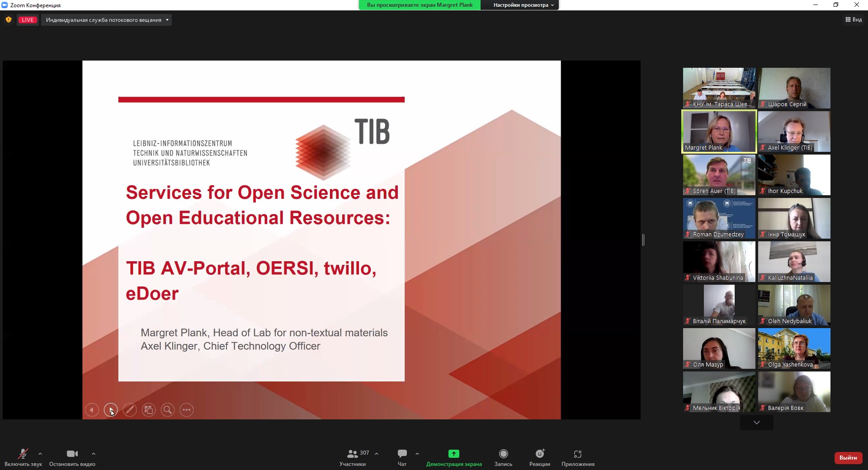Viewport: 868px width, 470px height.
Task: Open the see all slides icon
Action: tap(149, 410)
